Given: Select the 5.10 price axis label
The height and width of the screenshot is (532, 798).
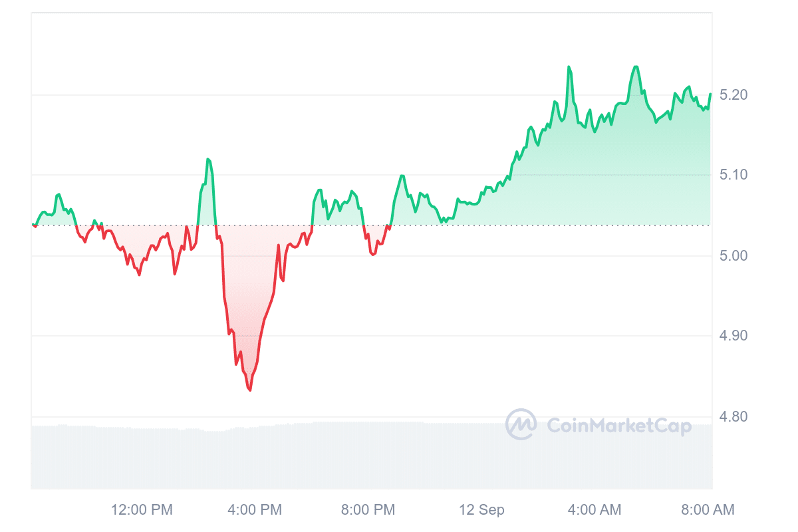Looking at the screenshot, I should (x=734, y=175).
